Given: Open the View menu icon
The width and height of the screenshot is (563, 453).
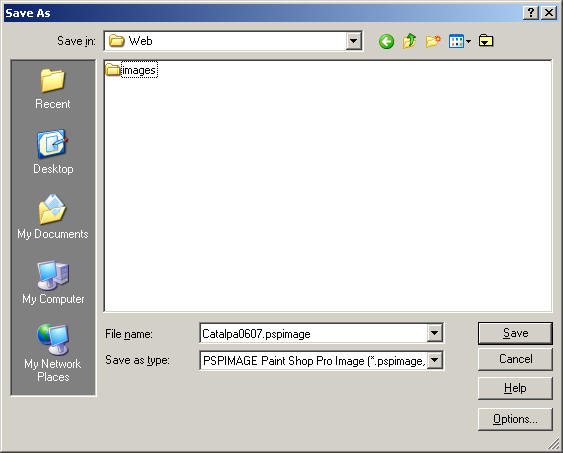Looking at the screenshot, I should pyautogui.click(x=456, y=42).
